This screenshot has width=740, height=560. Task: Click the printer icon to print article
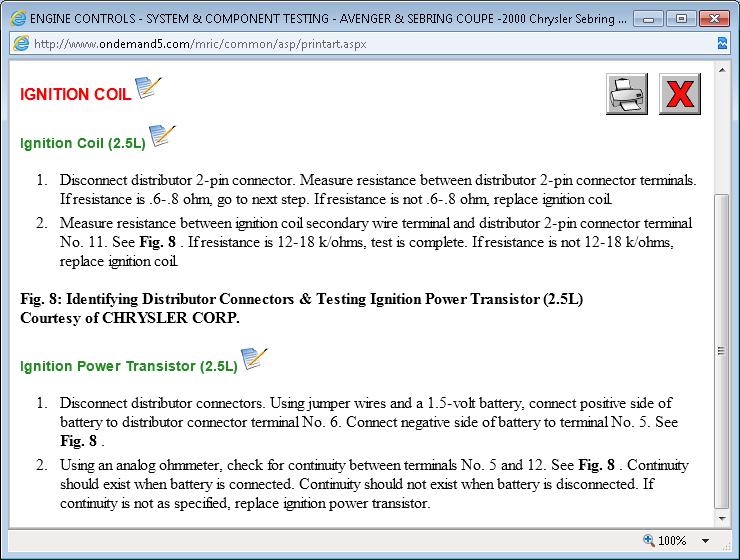(x=627, y=94)
